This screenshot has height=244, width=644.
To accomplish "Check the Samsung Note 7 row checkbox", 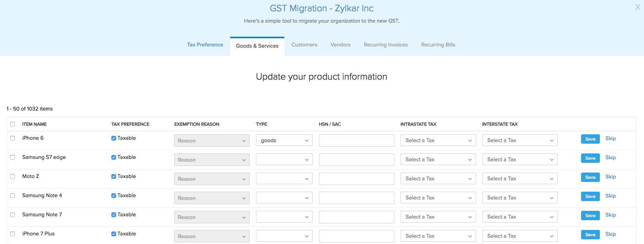I will point(13,215).
